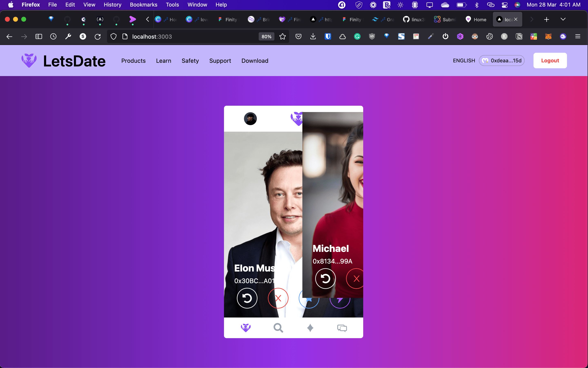Open the profile avatar in card header
Image resolution: width=588 pixels, height=368 pixels.
coord(250,119)
